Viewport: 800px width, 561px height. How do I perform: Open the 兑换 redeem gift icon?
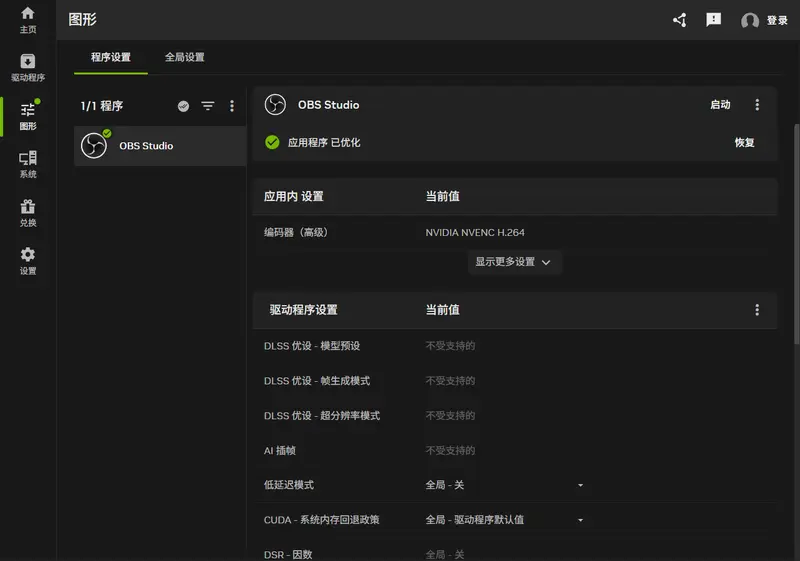[x=28, y=213]
